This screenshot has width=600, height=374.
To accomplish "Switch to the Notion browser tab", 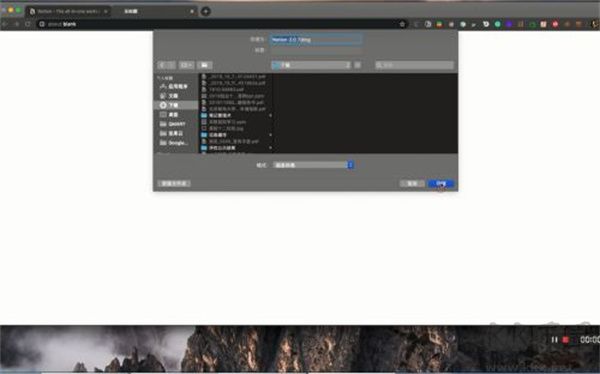I will (68, 11).
